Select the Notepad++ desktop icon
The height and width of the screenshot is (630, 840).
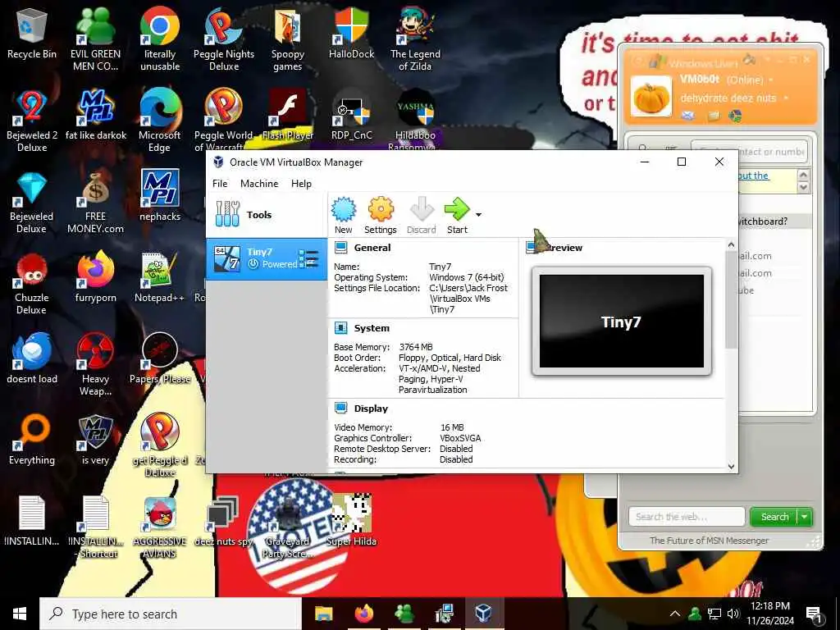159,277
